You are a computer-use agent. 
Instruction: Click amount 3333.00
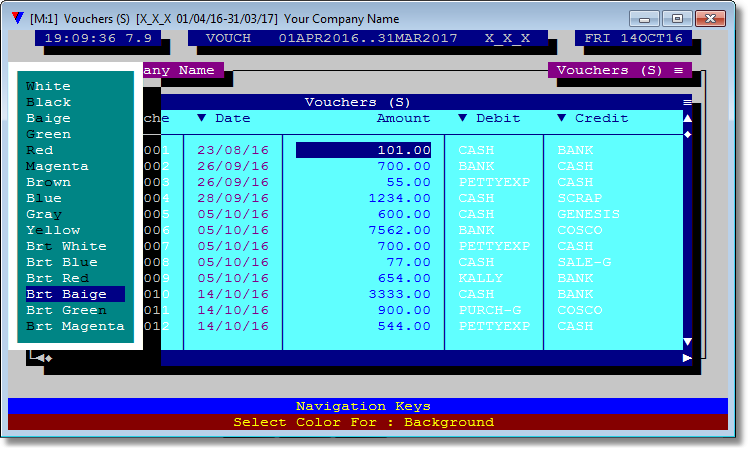point(399,294)
